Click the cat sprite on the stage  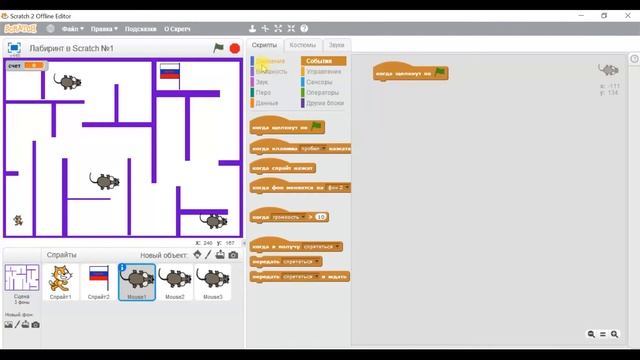(18, 220)
